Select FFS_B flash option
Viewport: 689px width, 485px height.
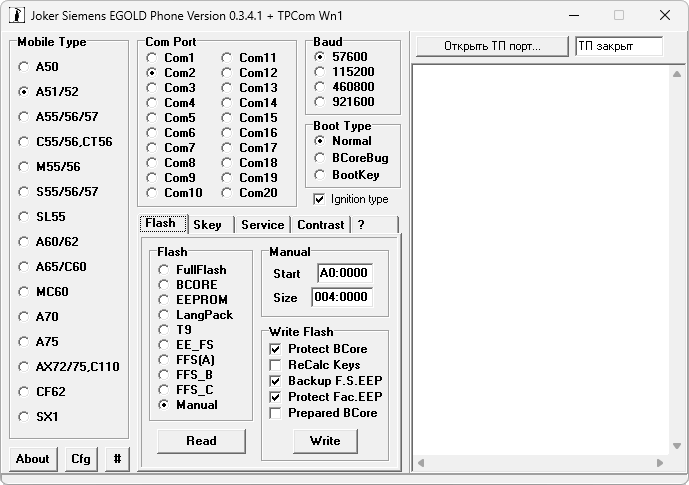tap(185, 375)
